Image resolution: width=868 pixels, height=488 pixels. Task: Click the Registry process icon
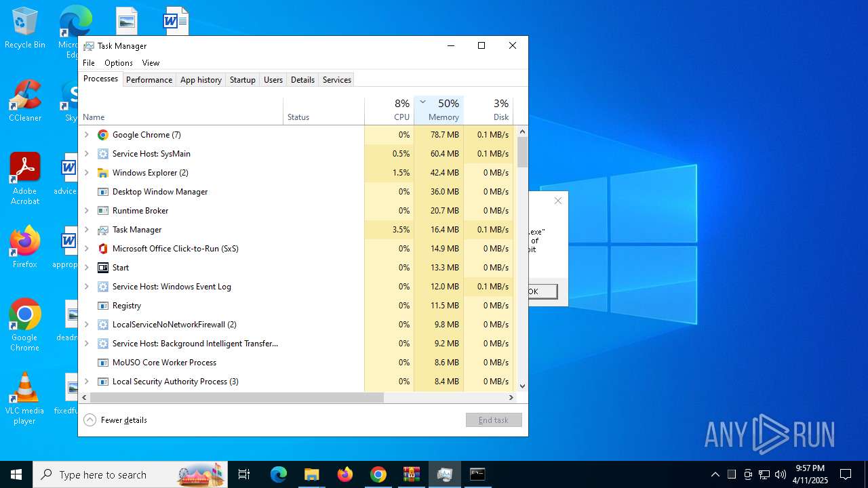click(103, 306)
